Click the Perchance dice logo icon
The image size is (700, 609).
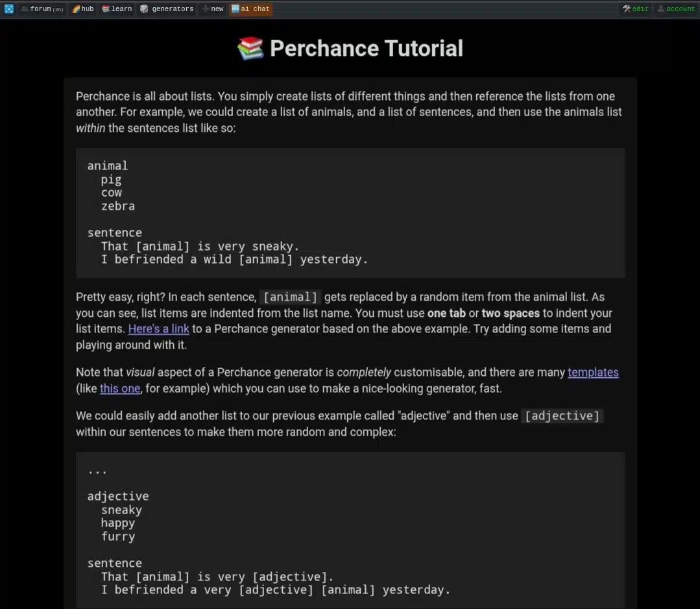click(9, 8)
